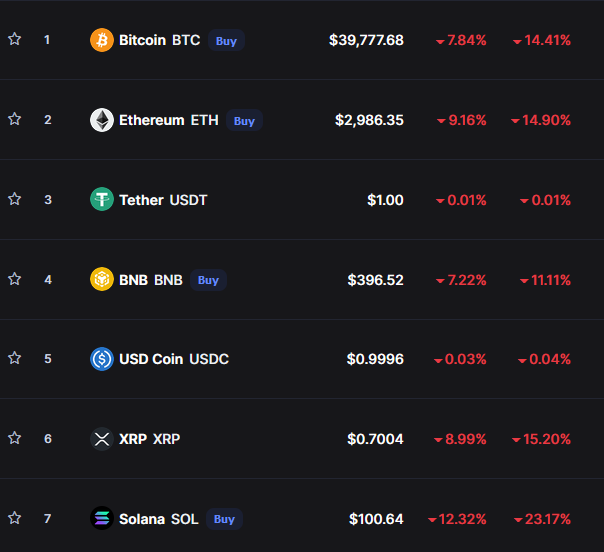The height and width of the screenshot is (552, 604).
Task: Buy BNB using its Buy button
Action: tap(208, 280)
